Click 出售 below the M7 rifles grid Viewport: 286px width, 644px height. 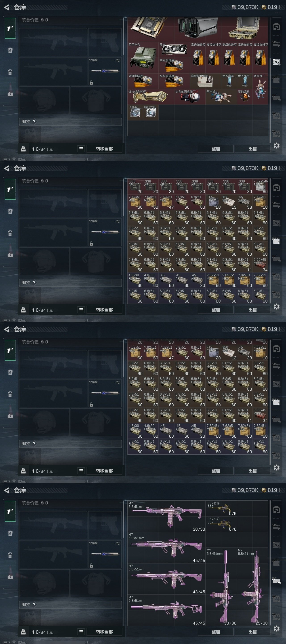252,632
